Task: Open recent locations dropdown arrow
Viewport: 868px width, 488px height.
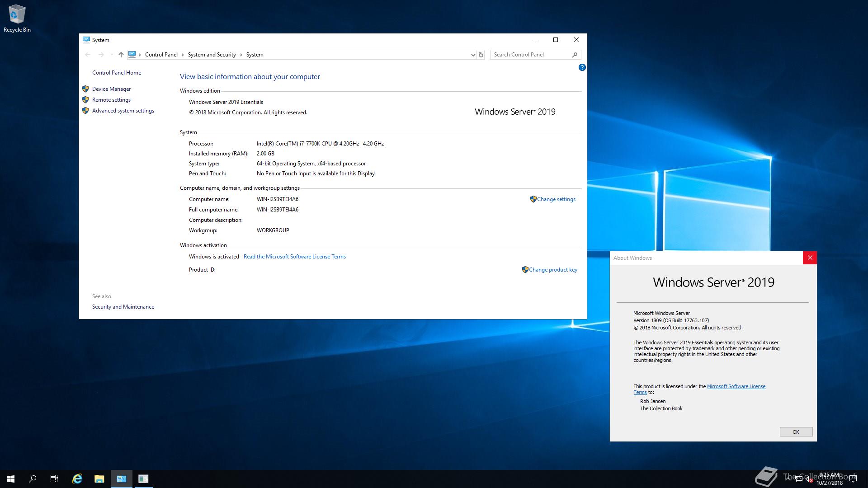Action: point(112,55)
